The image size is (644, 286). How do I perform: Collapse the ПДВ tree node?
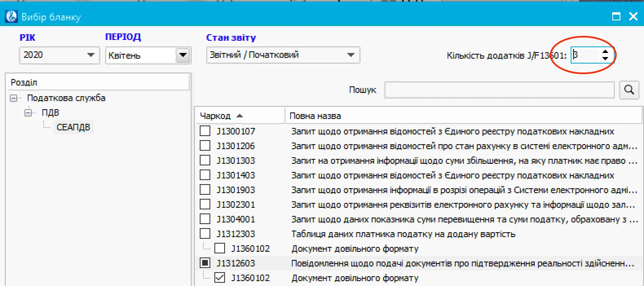coord(29,113)
